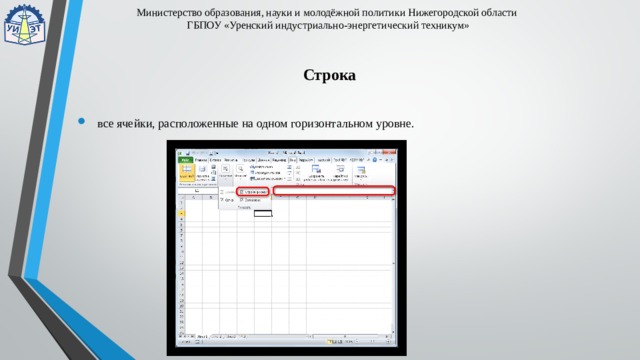Click the Новое окно new window command
The image size is (640, 360).
coord(262,167)
